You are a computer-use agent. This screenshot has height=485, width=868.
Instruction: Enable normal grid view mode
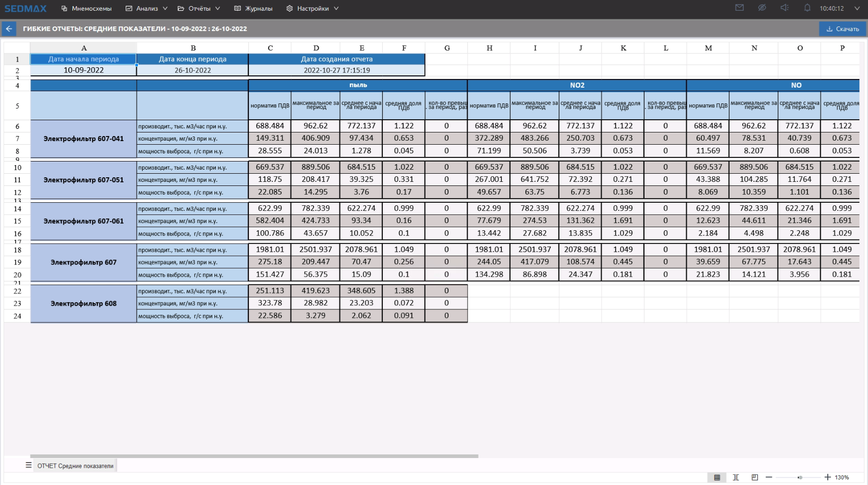717,477
